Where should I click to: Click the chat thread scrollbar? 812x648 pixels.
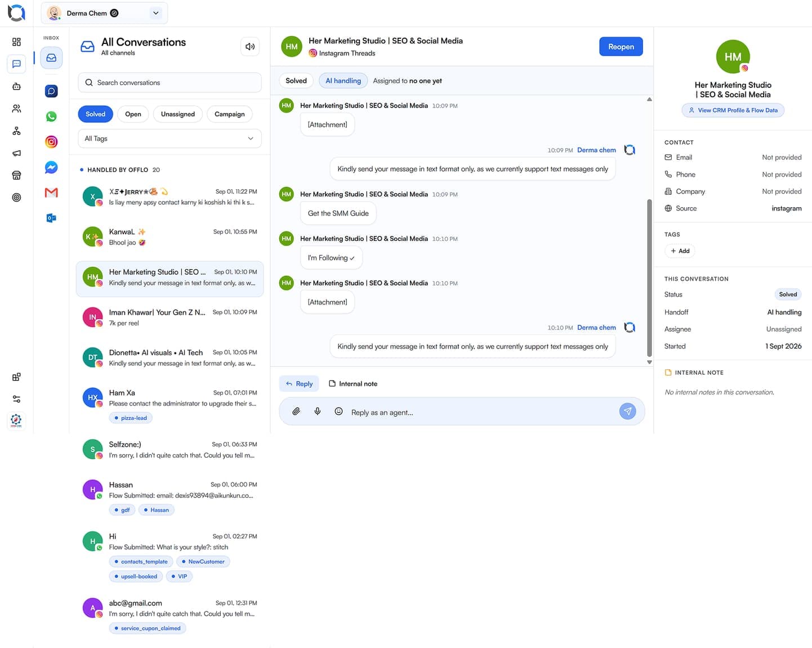(649, 278)
